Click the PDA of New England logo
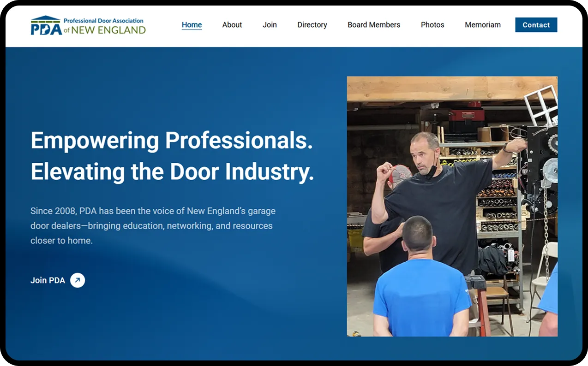The width and height of the screenshot is (588, 366). click(x=88, y=25)
